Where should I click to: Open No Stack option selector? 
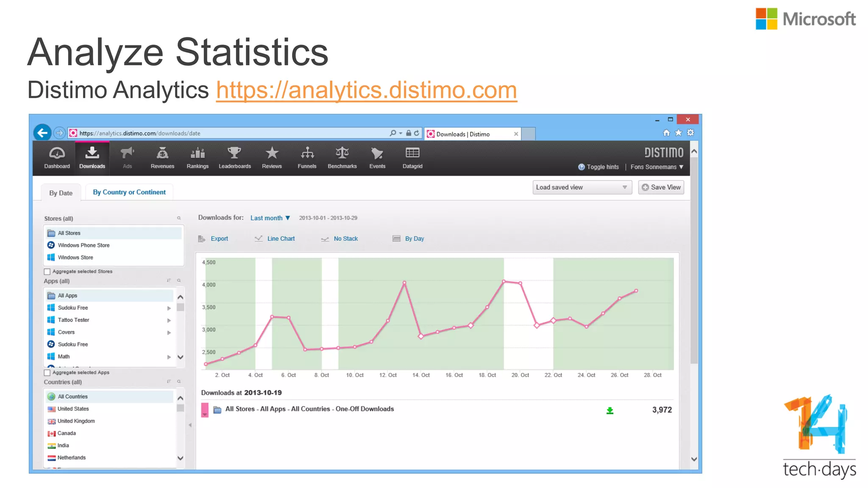pyautogui.click(x=339, y=238)
